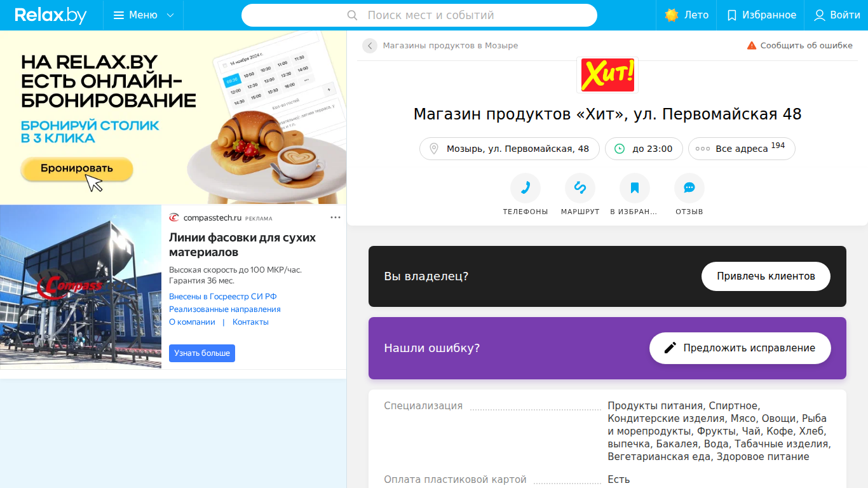Show working hours до 23:00

click(x=644, y=149)
